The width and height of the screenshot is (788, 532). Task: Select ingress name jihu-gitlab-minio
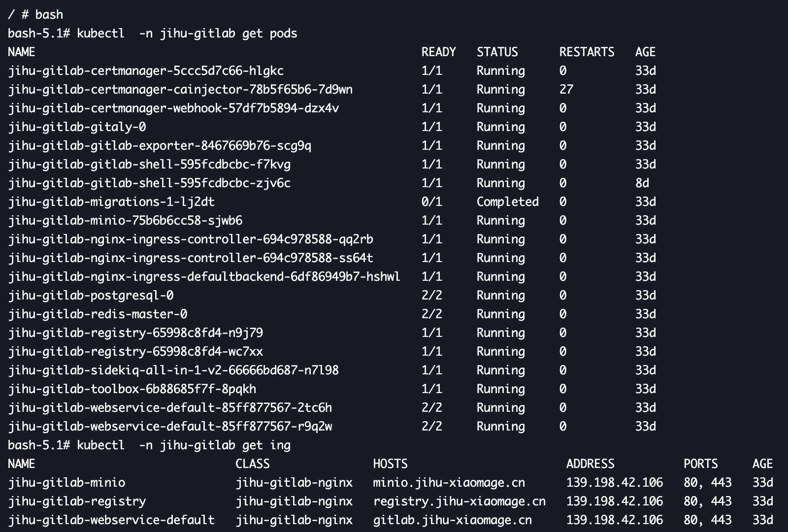click(x=66, y=483)
